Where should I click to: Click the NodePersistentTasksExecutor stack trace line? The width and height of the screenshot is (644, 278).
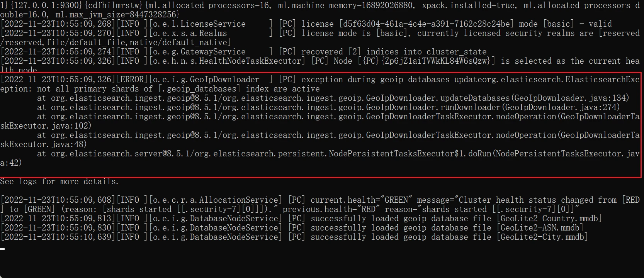tap(320, 158)
